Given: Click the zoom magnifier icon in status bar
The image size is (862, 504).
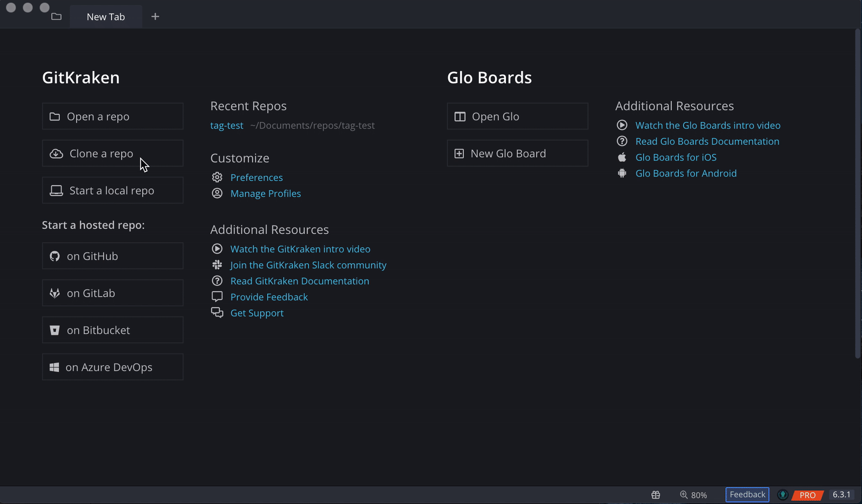Looking at the screenshot, I should point(684,495).
